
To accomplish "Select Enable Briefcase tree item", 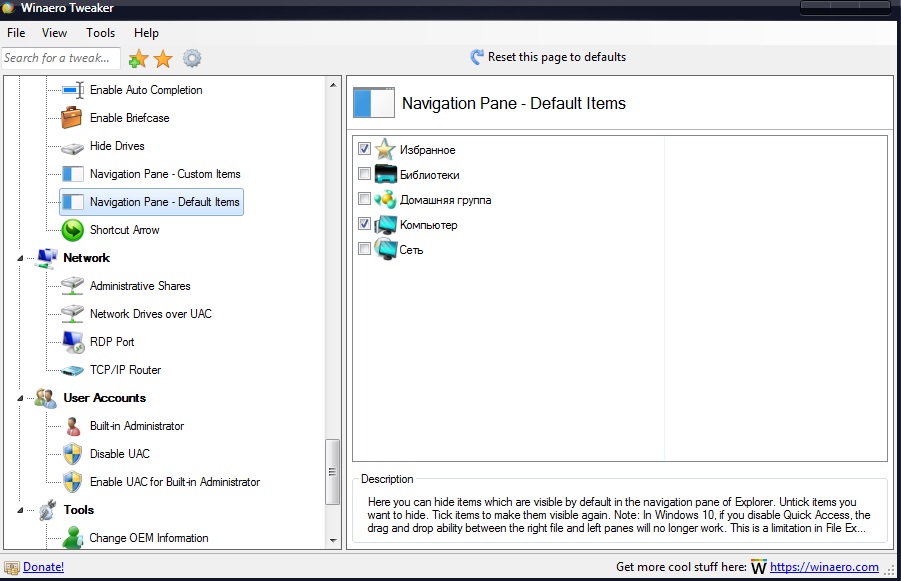I will click(130, 118).
